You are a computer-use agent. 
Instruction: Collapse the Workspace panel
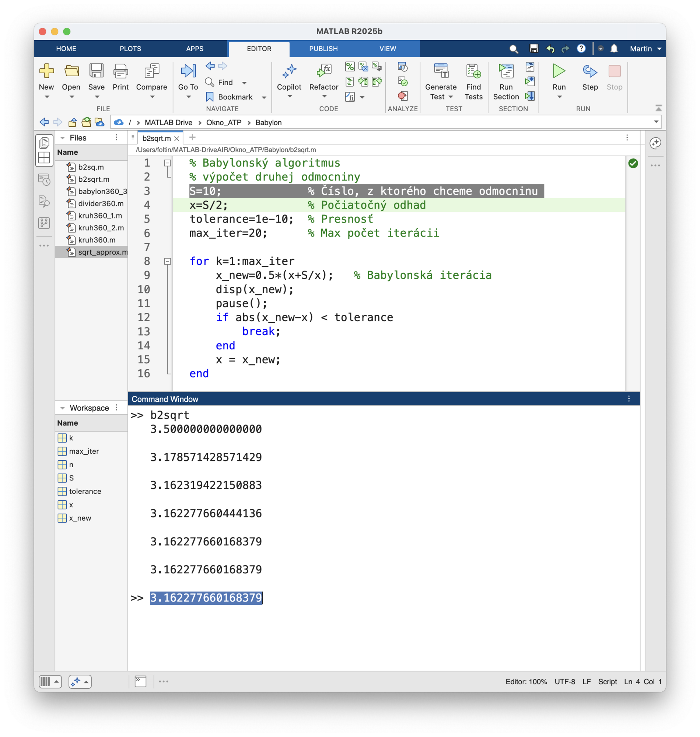tap(63, 408)
